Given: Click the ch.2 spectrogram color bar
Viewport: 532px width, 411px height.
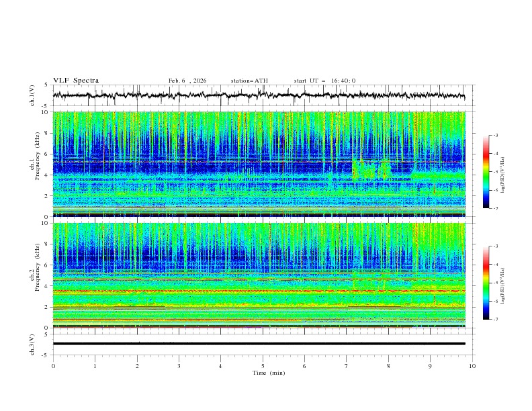Looking at the screenshot, I should point(486,283).
